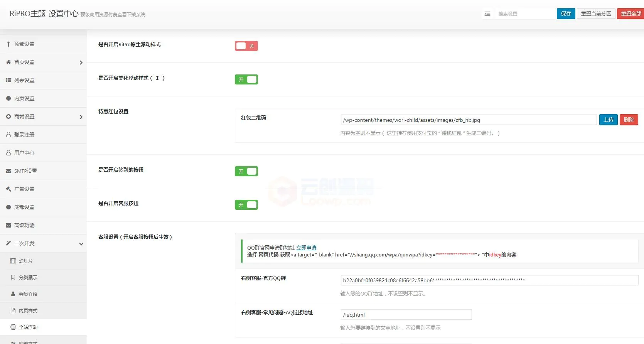Click 删除 for 红包二维码
Image resolution: width=644 pixels, height=344 pixels.
[629, 120]
